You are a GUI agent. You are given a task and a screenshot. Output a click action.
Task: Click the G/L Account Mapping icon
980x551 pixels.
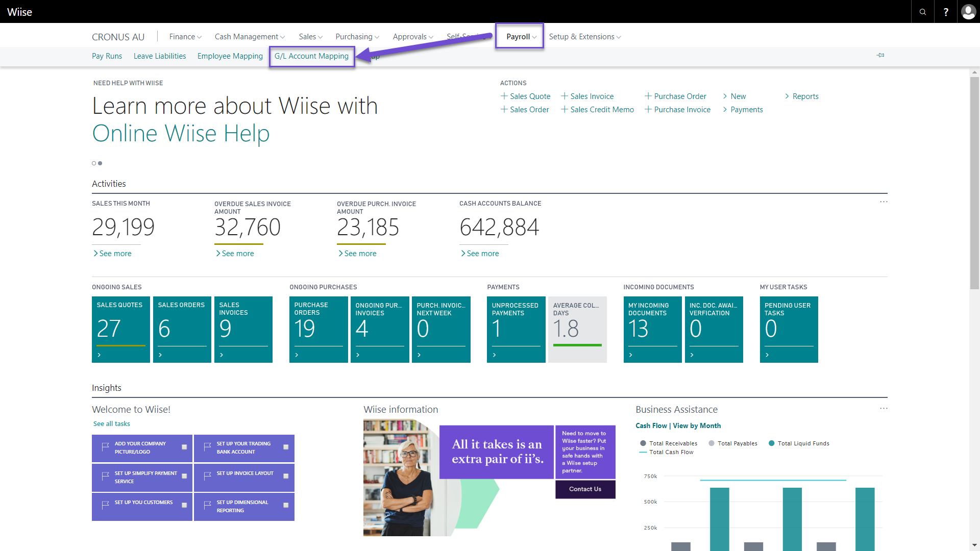click(311, 56)
